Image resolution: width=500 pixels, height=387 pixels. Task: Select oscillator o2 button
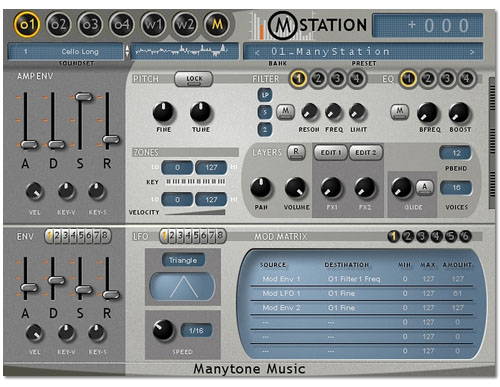coord(59,24)
